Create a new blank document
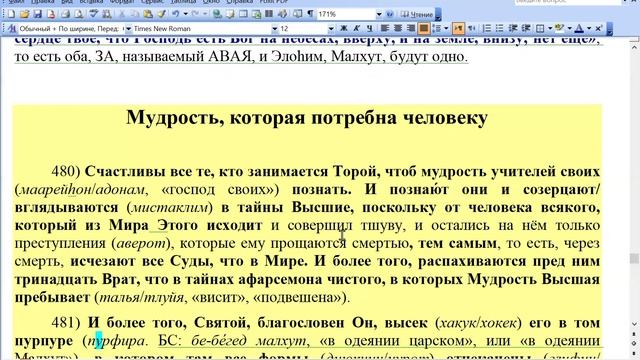 coord(11,14)
